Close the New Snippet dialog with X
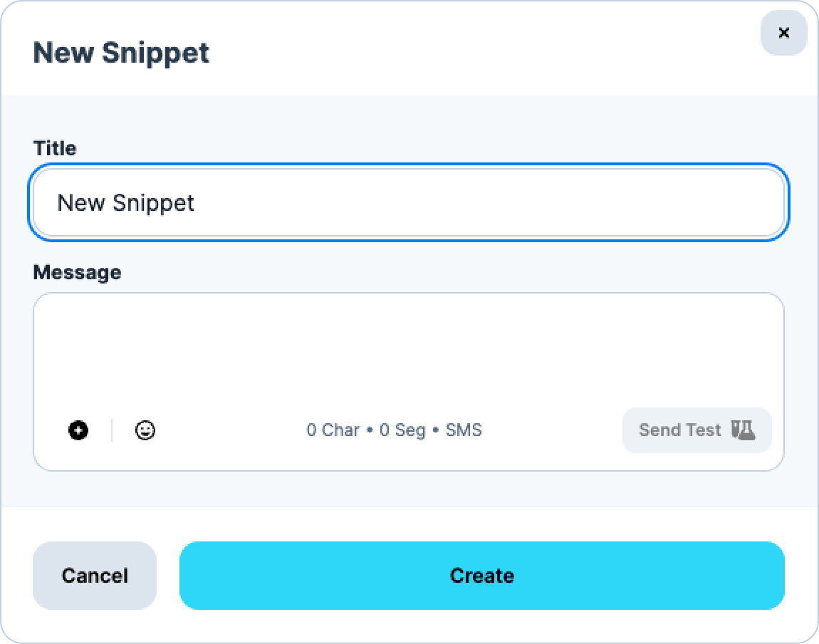The width and height of the screenshot is (819, 644). tap(783, 33)
